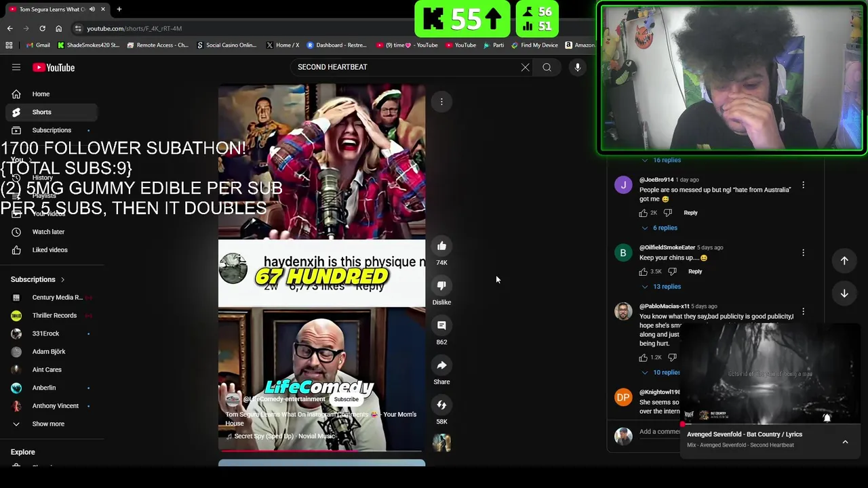Screen dimensions: 868x488
Task: Click the magnifier search button
Action: click(547, 67)
